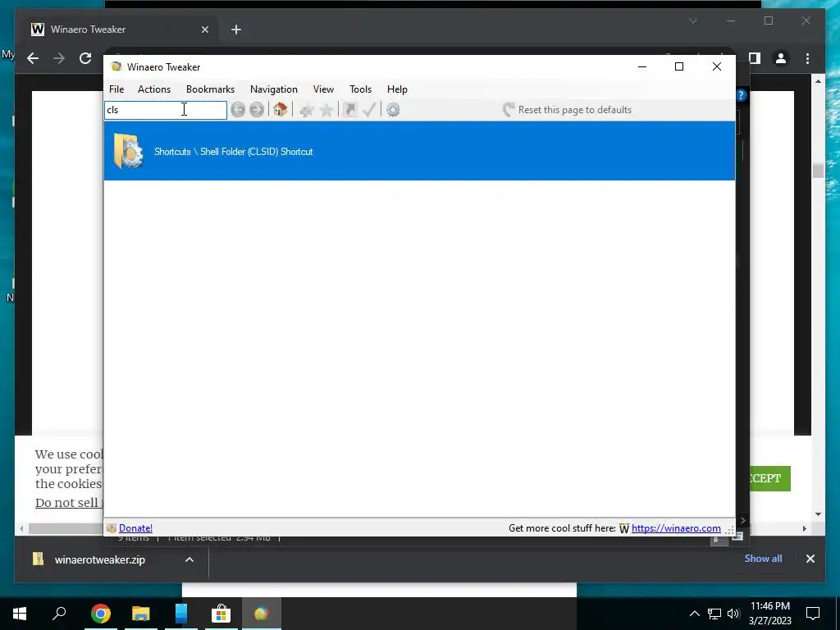The image size is (840, 630).
Task: Open the Navigation menu
Action: (274, 89)
